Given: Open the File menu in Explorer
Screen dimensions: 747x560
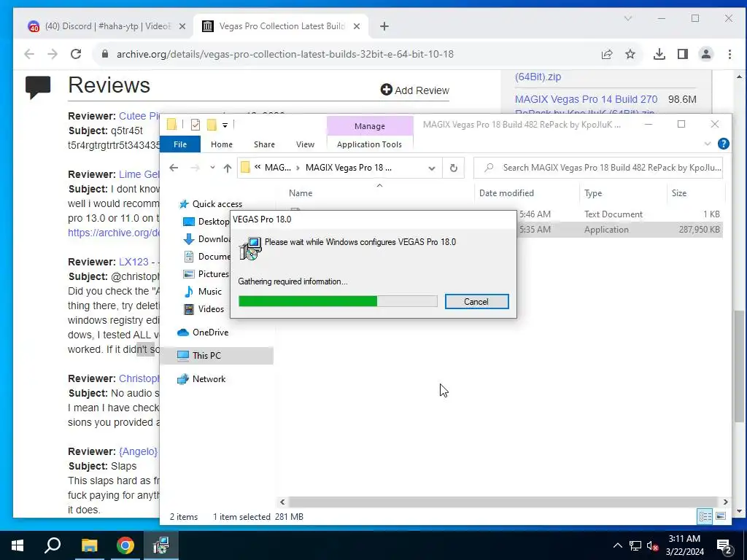Looking at the screenshot, I should tap(180, 144).
